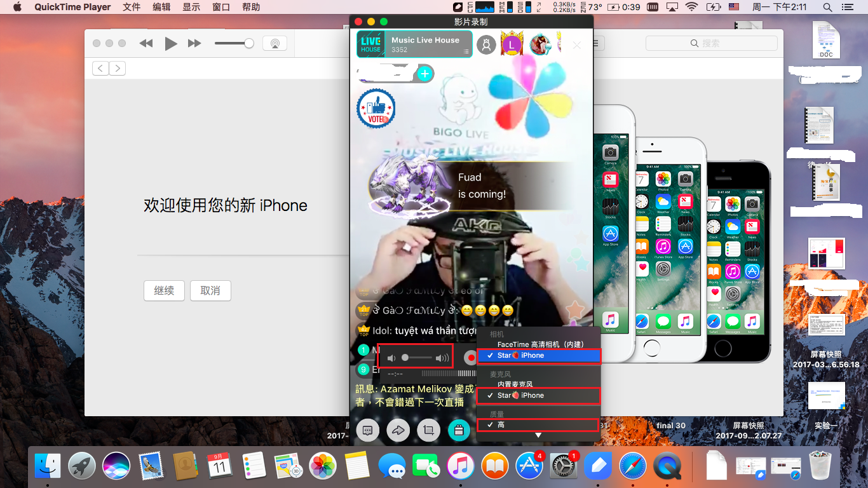Image resolution: width=868 pixels, height=488 pixels.
Task: Click the red record button
Action: click(x=470, y=358)
